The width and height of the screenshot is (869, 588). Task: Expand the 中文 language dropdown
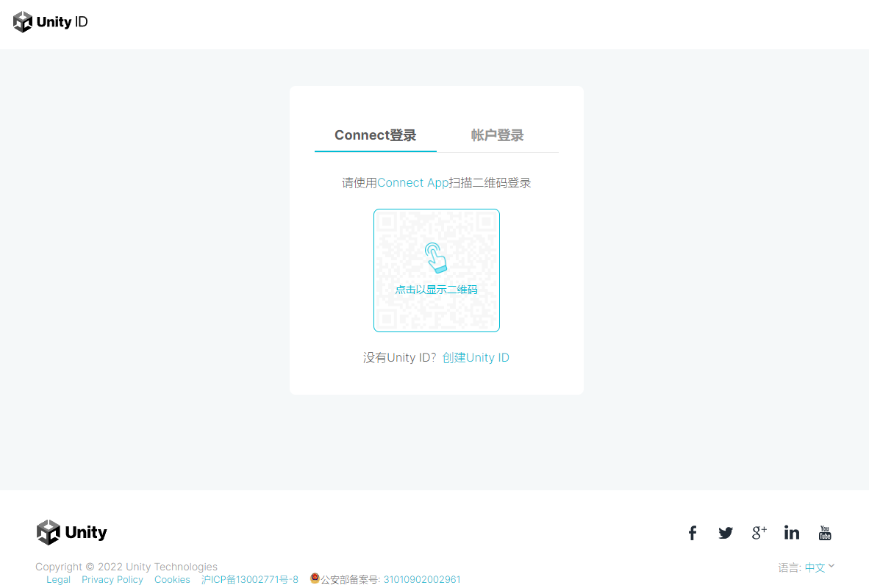click(x=819, y=567)
